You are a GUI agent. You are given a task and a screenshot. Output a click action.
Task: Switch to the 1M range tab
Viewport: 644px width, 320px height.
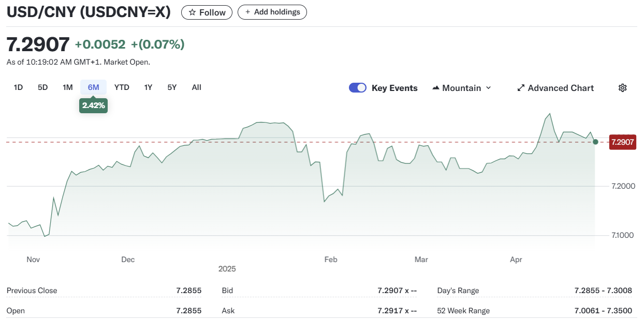click(x=67, y=87)
